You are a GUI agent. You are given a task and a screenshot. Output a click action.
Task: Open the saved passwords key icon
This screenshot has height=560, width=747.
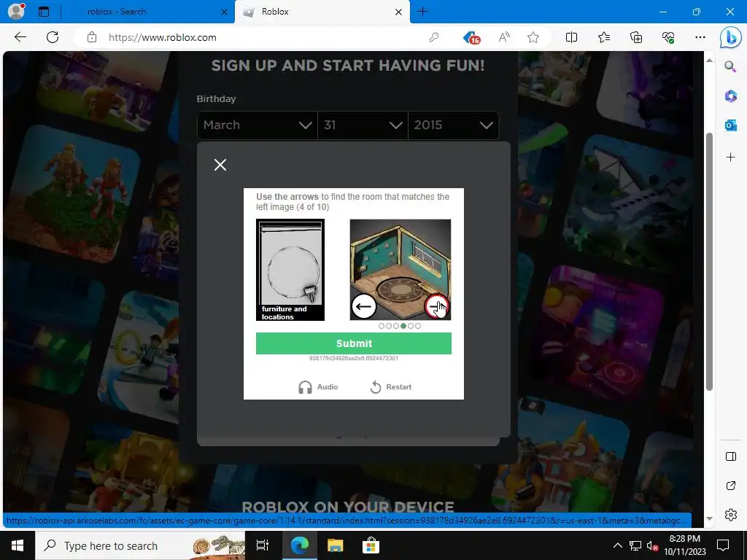[x=433, y=38]
